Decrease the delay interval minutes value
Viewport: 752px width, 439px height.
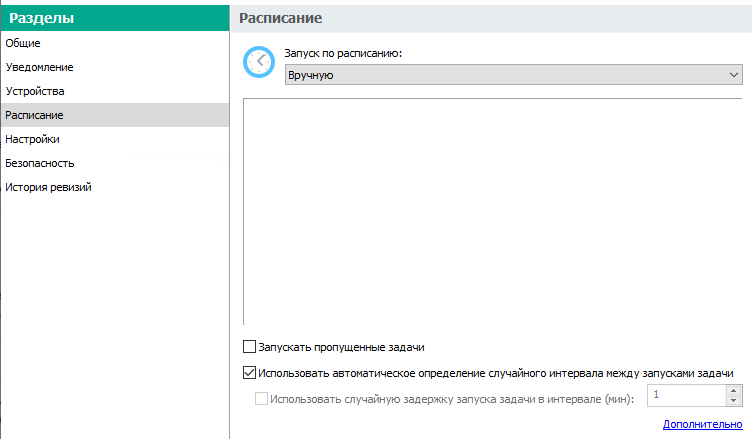click(733, 400)
